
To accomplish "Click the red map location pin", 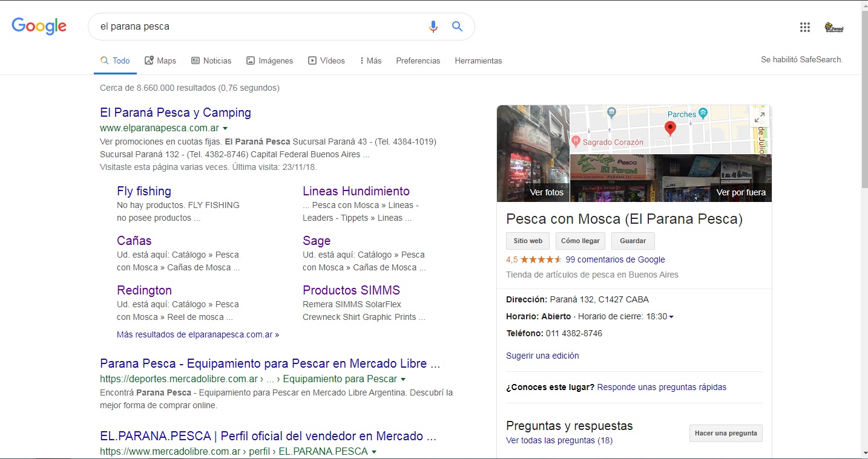I will pyautogui.click(x=670, y=129).
